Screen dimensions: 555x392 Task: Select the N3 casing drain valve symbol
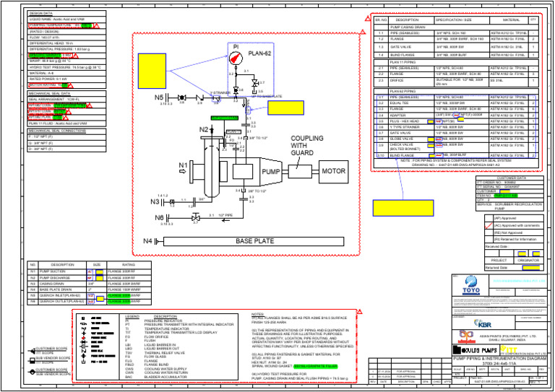pos(172,202)
